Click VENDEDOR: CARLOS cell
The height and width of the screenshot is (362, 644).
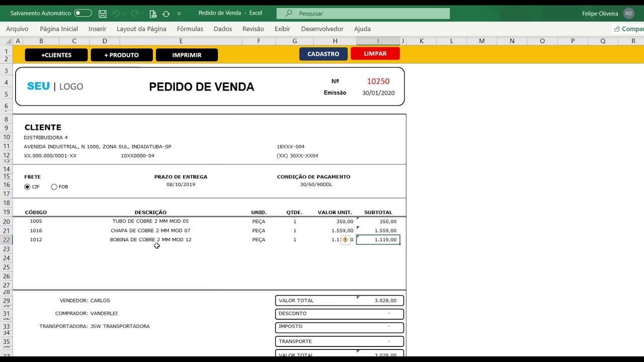[85, 301]
